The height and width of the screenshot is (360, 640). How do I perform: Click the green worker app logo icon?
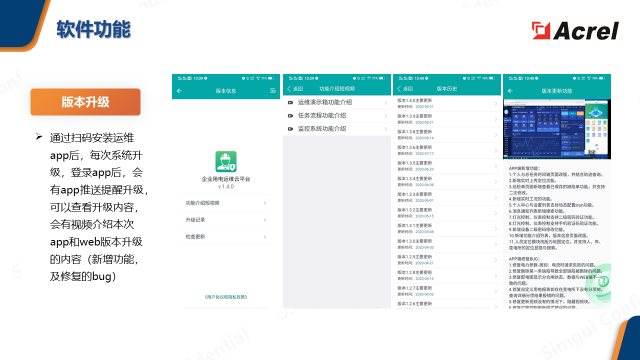pyautogui.click(x=226, y=162)
